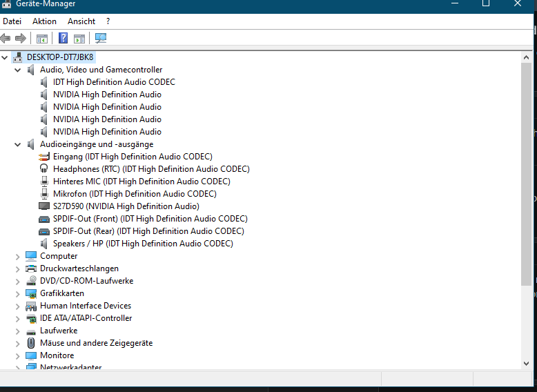Expand the Grafikkarten category

pyautogui.click(x=17, y=294)
